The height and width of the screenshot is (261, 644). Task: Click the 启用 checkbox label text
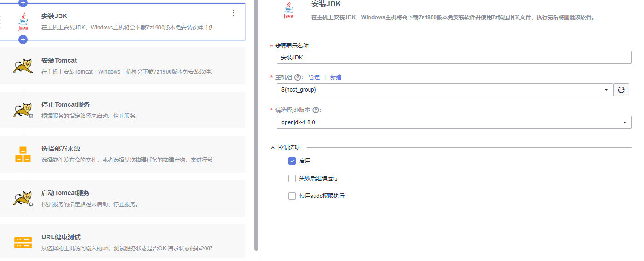point(305,161)
